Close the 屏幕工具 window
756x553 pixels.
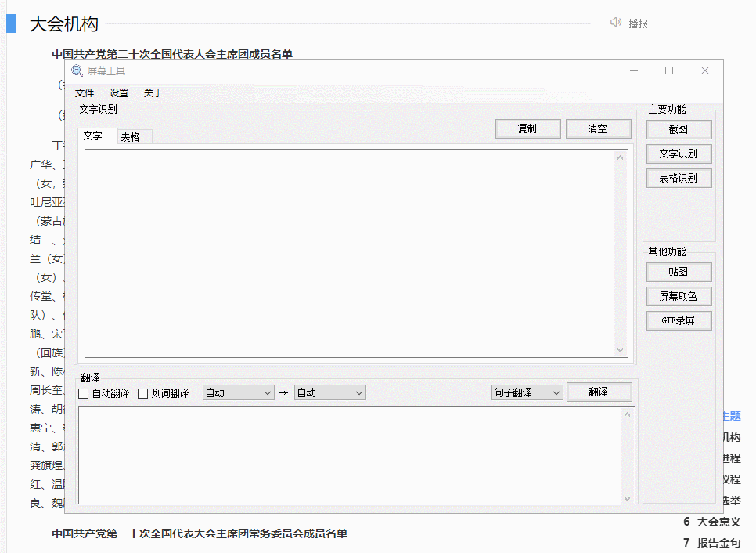705,71
